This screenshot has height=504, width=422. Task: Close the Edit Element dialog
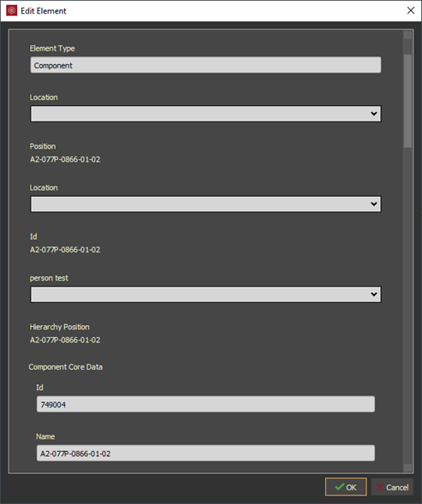(410, 10)
